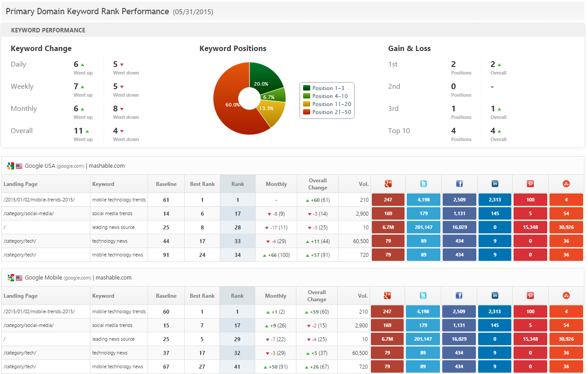Screen dimensions: 588x374
Task: Open mashable.com link in Google USA header
Action: (x=107, y=166)
